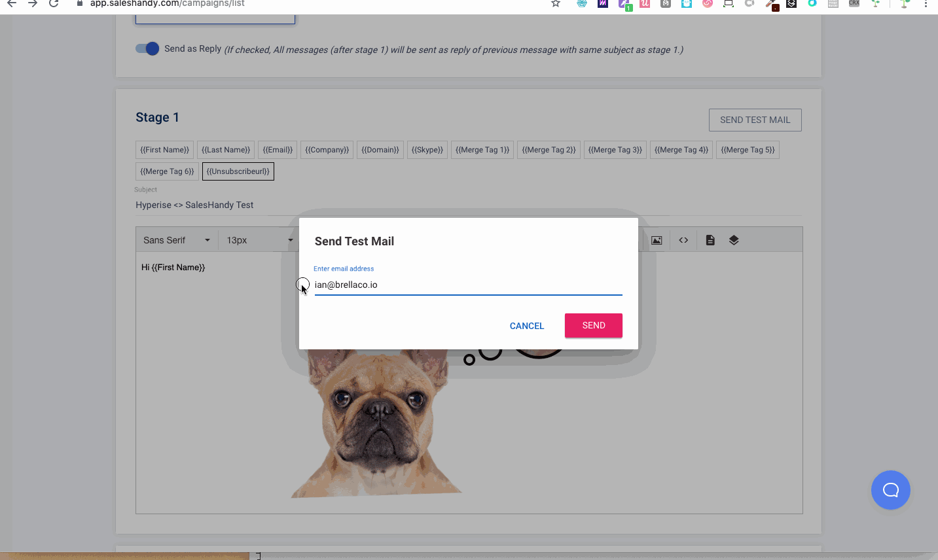
Task: Click the teal ring extension icon
Action: [x=812, y=3]
